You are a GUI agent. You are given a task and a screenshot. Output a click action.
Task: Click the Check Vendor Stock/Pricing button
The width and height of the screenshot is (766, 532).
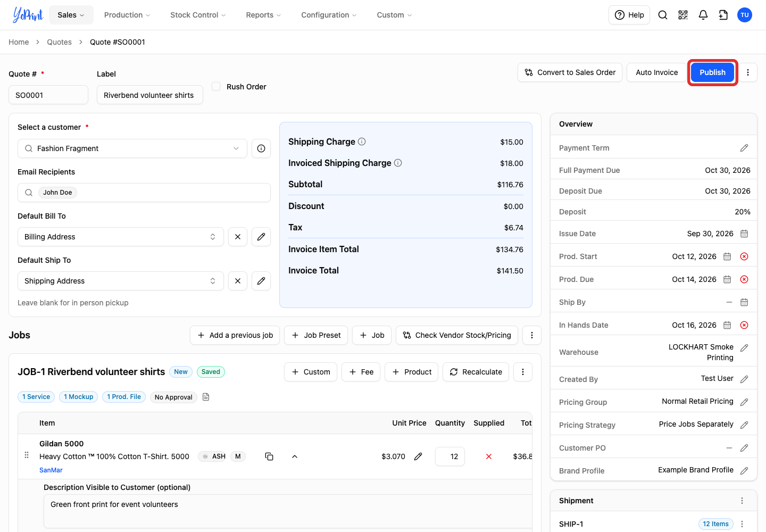tap(457, 335)
